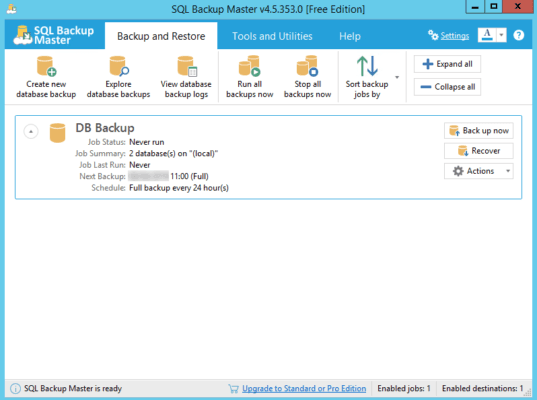Open the color theme dropdown arrow
The height and width of the screenshot is (400, 537).
(501, 35)
